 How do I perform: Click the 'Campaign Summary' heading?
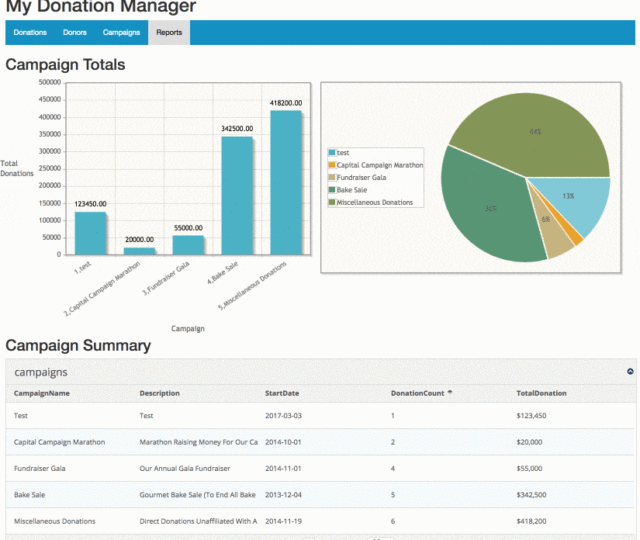[x=78, y=345]
